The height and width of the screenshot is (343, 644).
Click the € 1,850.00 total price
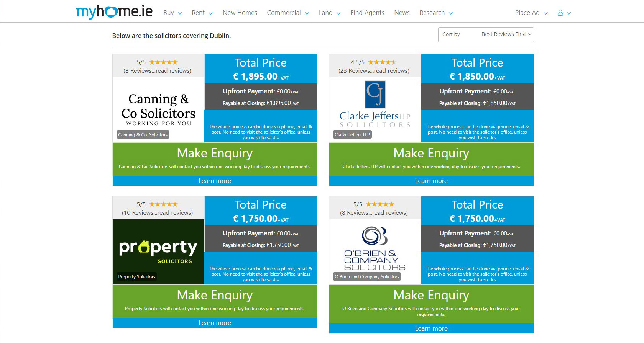[477, 77]
